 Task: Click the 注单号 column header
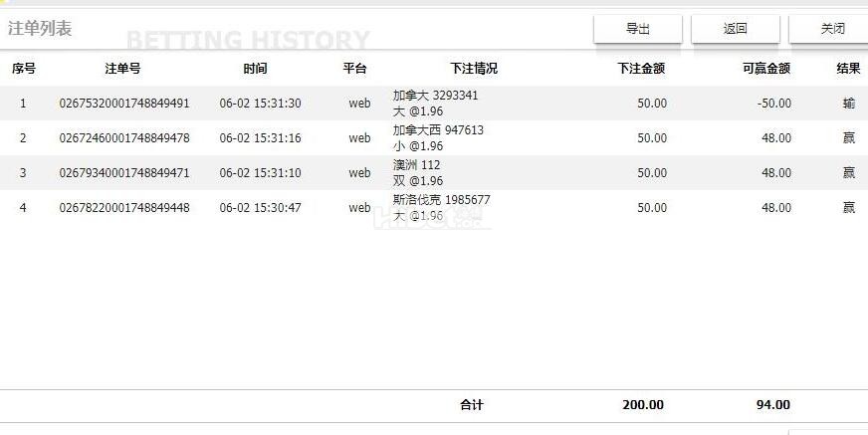[122, 69]
